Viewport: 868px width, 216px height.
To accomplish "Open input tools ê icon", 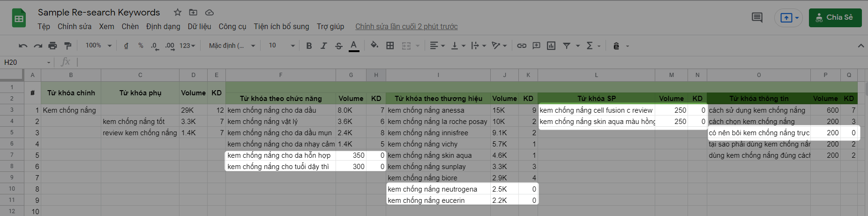I will pos(616,46).
